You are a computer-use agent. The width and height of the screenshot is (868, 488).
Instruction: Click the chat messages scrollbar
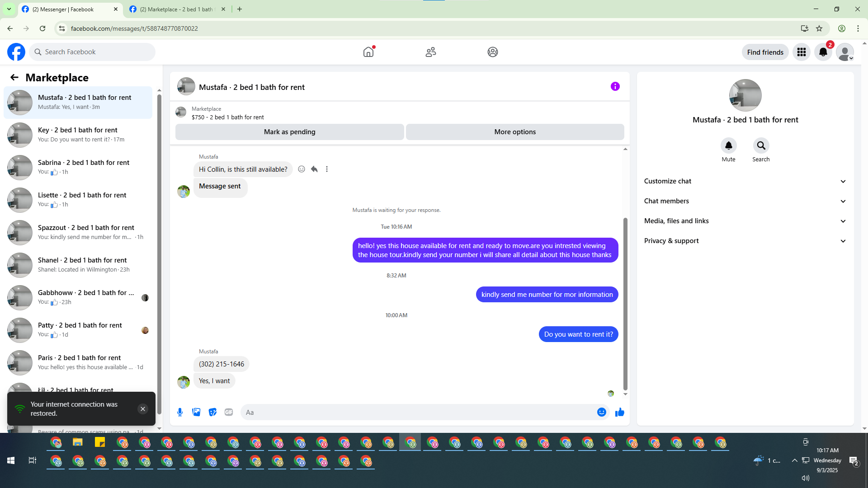coord(625,304)
